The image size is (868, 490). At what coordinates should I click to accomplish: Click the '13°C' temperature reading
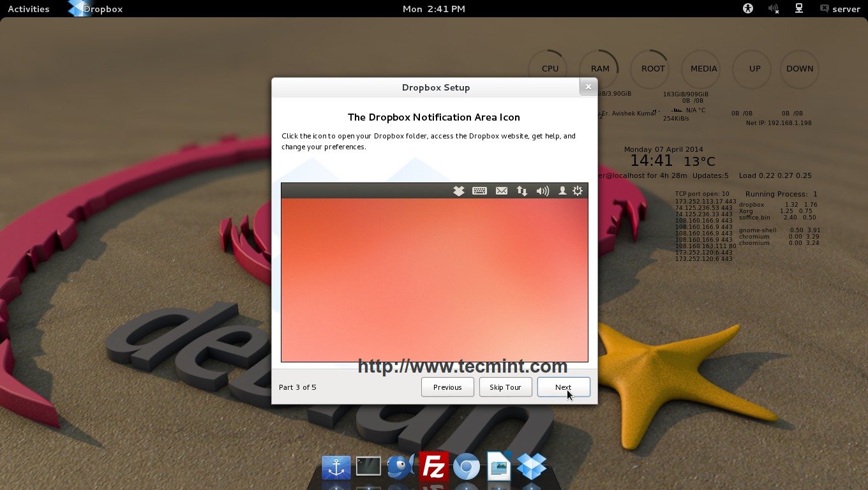pos(700,162)
